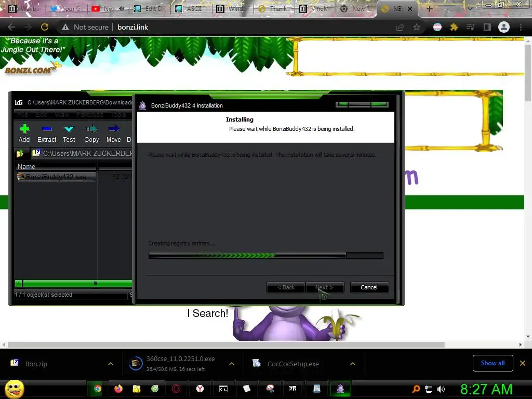Viewport: 532px width, 399px height.
Task: Click the bonzi.link address bar
Action: [x=132, y=27]
